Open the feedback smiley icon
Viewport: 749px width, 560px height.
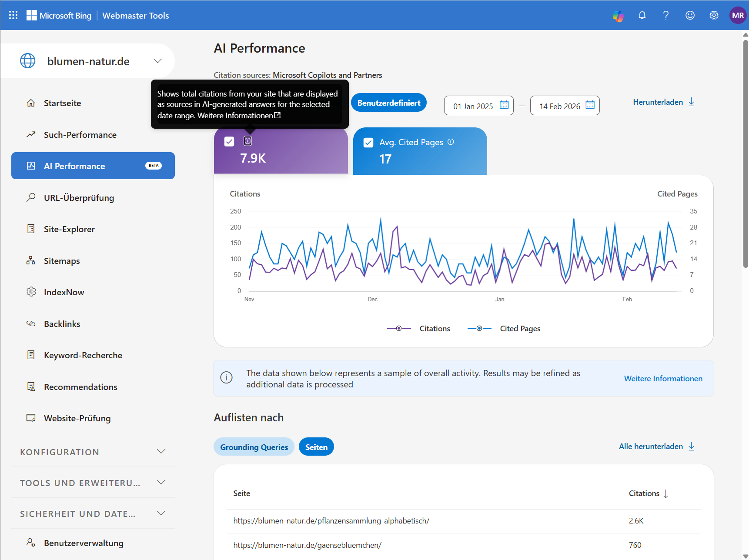coord(690,16)
